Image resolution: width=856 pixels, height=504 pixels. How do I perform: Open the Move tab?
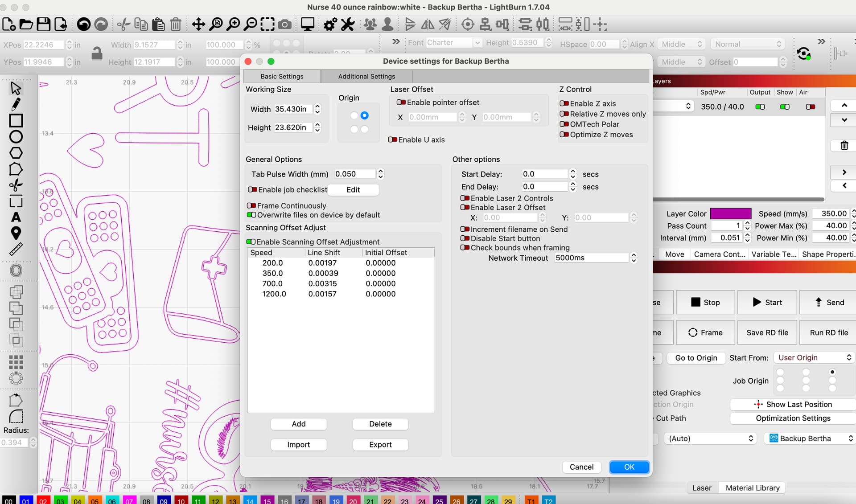674,254
